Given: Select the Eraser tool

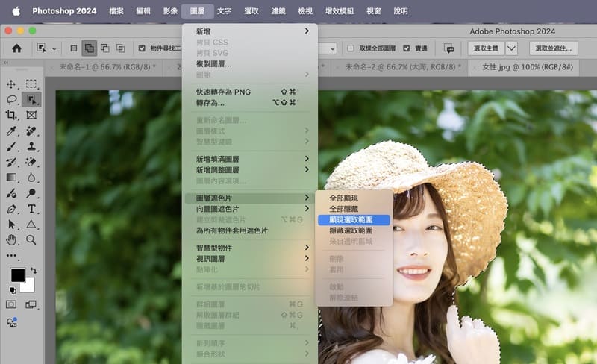Looking at the screenshot, I should 31,162.
